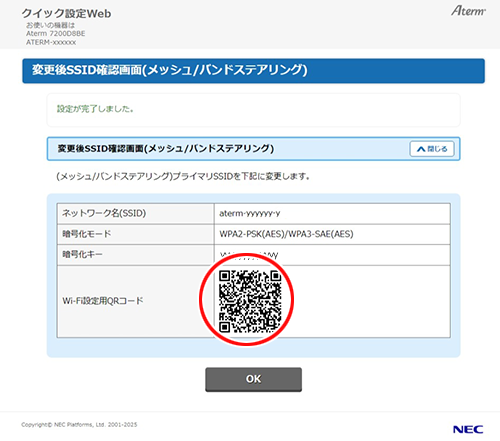Collapse the section with 閉じる button
The height and width of the screenshot is (441, 500).
point(432,149)
